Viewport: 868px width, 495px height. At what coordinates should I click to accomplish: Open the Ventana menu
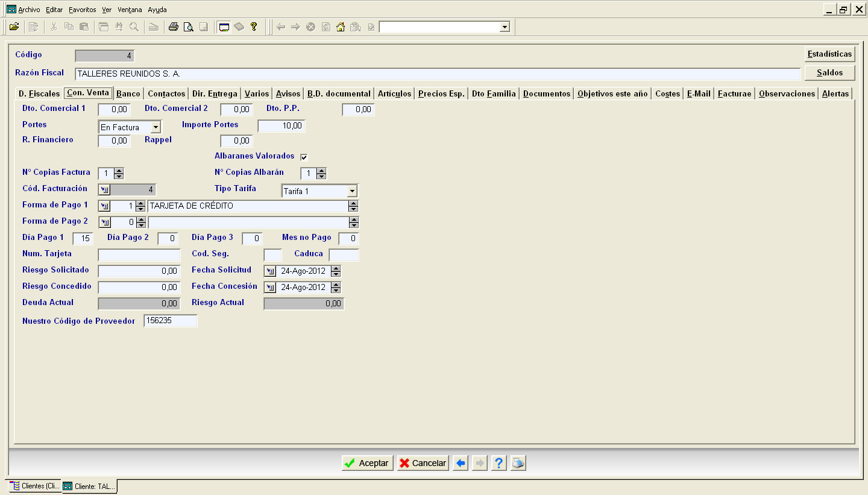point(130,10)
